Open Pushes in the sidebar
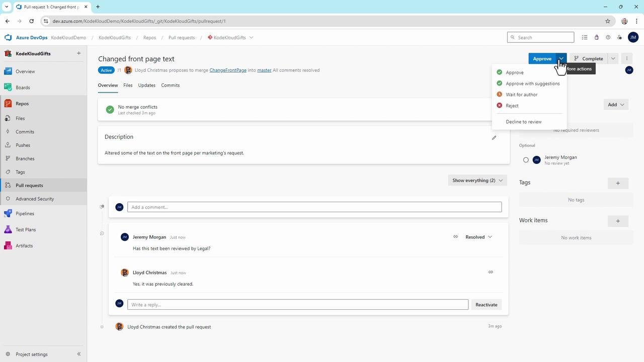Screen dimensions: 644x362 [43, 145]
